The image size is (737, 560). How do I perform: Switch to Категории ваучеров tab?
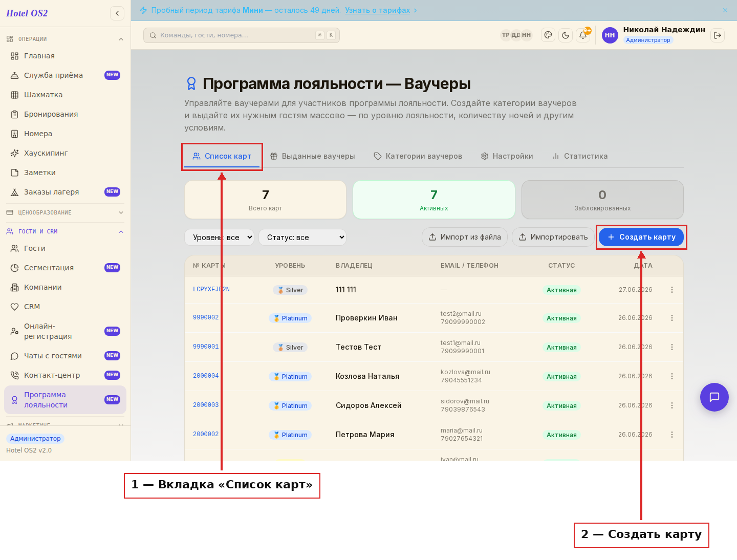pyautogui.click(x=418, y=156)
